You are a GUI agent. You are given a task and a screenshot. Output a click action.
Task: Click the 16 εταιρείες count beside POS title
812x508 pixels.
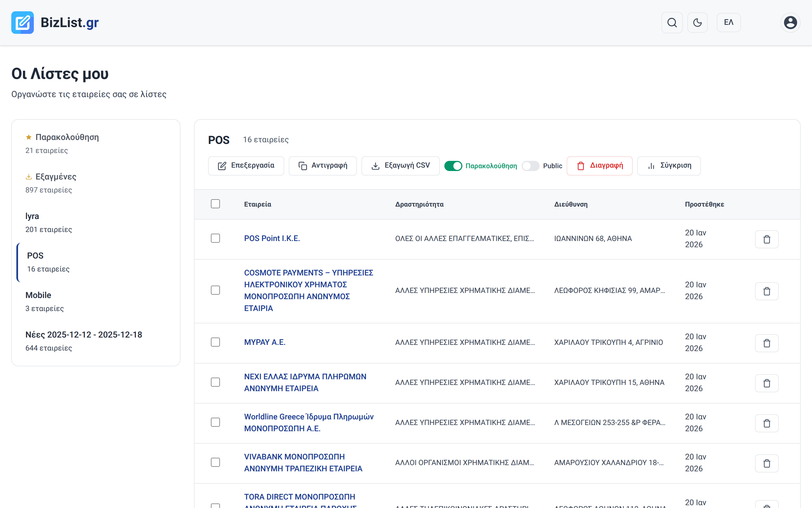[266, 140]
